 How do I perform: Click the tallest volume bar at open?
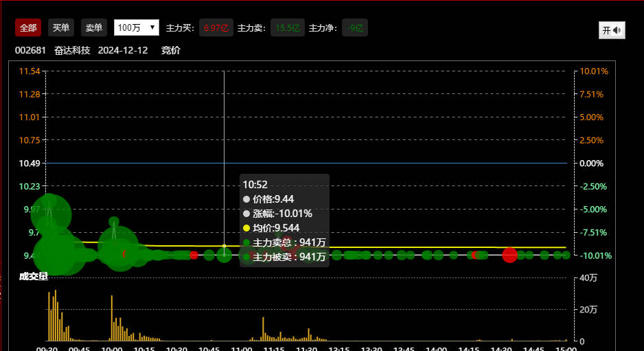(x=55, y=316)
